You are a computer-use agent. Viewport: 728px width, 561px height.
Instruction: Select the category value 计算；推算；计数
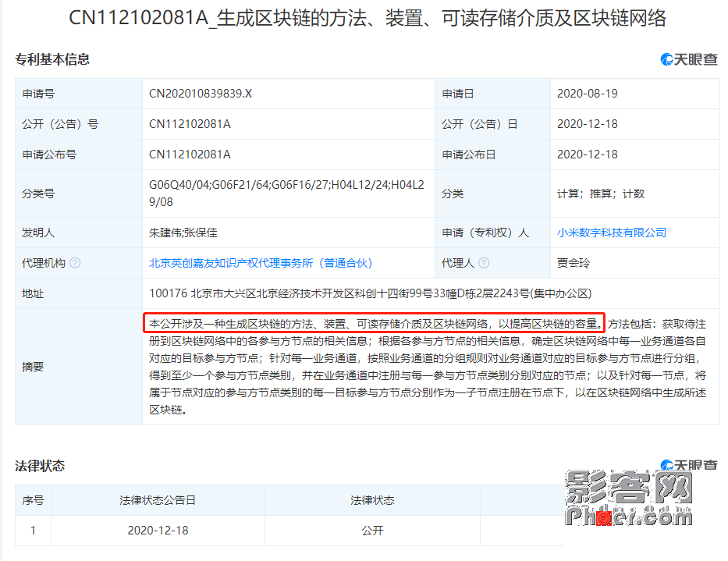(x=601, y=194)
